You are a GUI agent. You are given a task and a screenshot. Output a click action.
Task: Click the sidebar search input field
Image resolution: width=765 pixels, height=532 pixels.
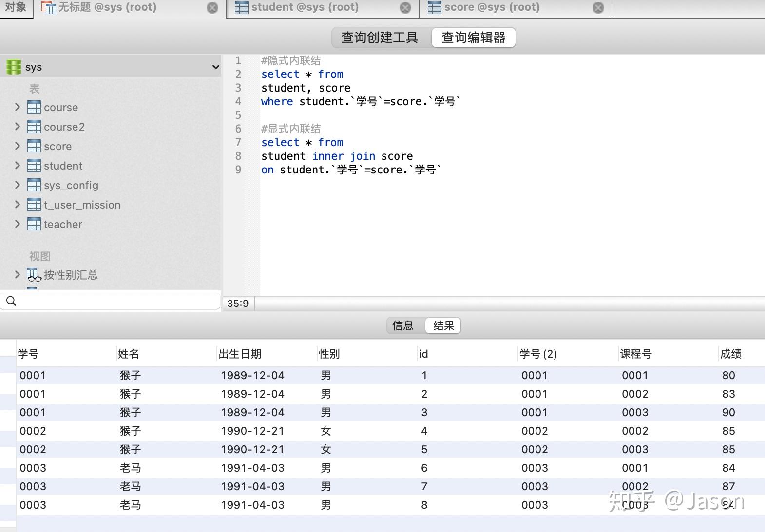pyautogui.click(x=110, y=301)
